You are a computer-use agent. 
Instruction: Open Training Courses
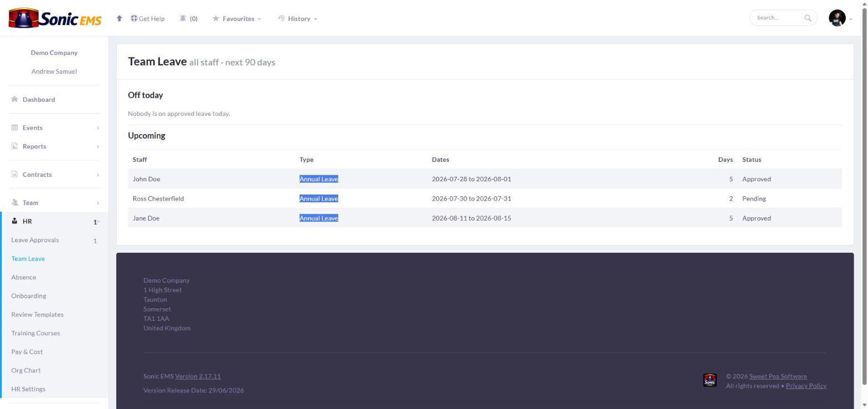(x=35, y=333)
